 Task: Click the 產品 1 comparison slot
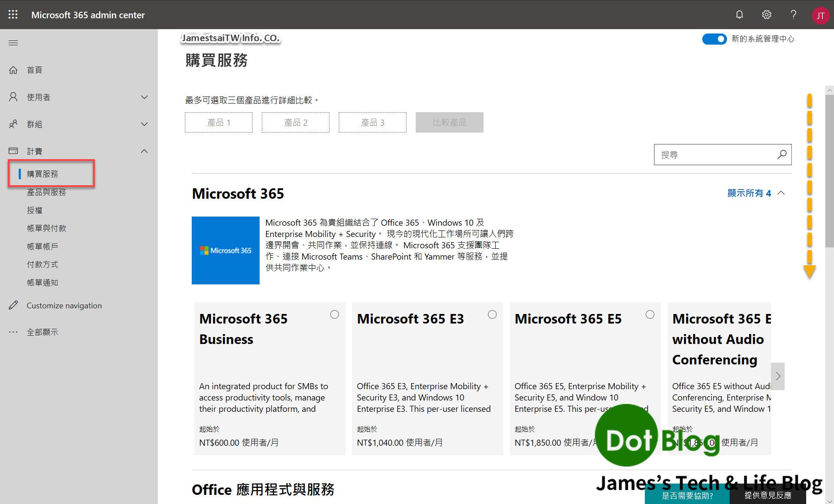coord(219,123)
